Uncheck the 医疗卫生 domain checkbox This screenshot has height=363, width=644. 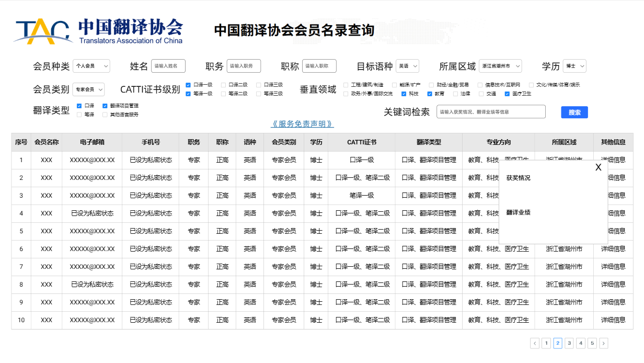point(507,94)
